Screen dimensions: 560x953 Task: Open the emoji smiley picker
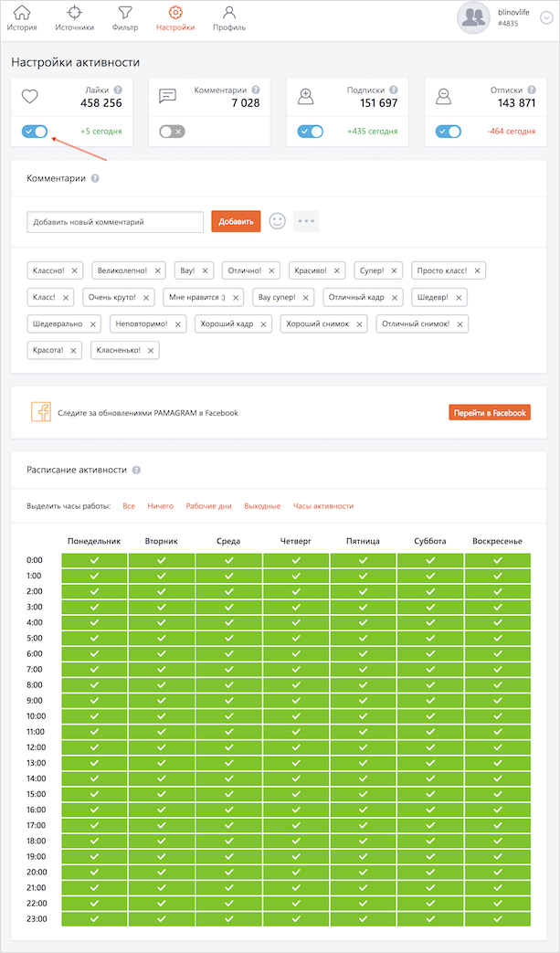[x=277, y=221]
